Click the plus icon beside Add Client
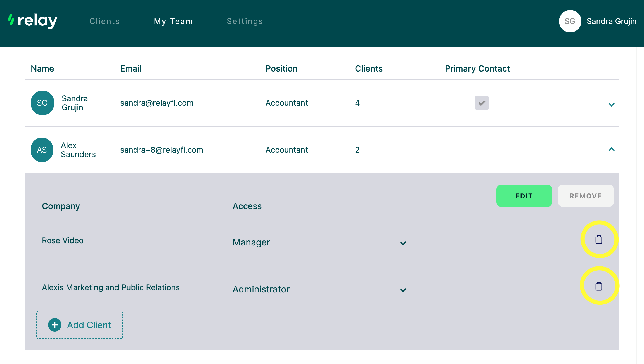The image size is (644, 364). (55, 325)
